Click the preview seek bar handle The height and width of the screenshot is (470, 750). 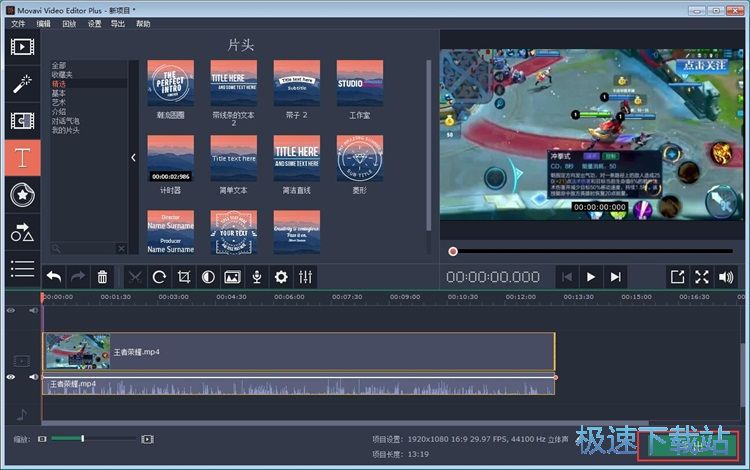(x=453, y=251)
